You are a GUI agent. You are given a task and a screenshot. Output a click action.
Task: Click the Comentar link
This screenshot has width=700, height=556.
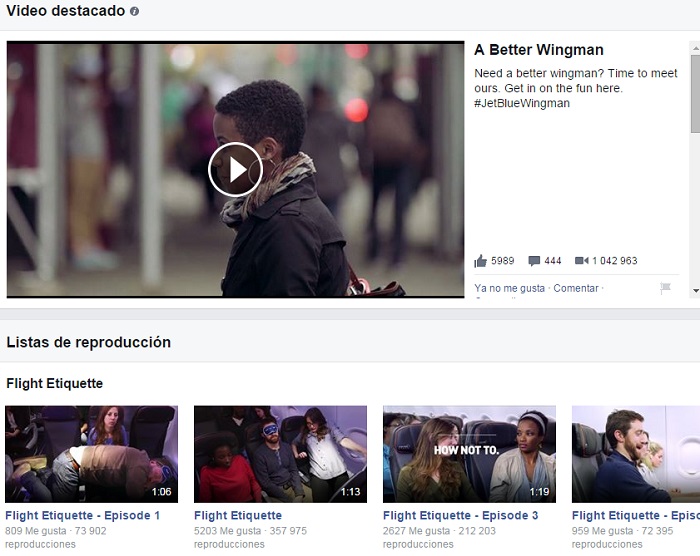click(x=575, y=288)
